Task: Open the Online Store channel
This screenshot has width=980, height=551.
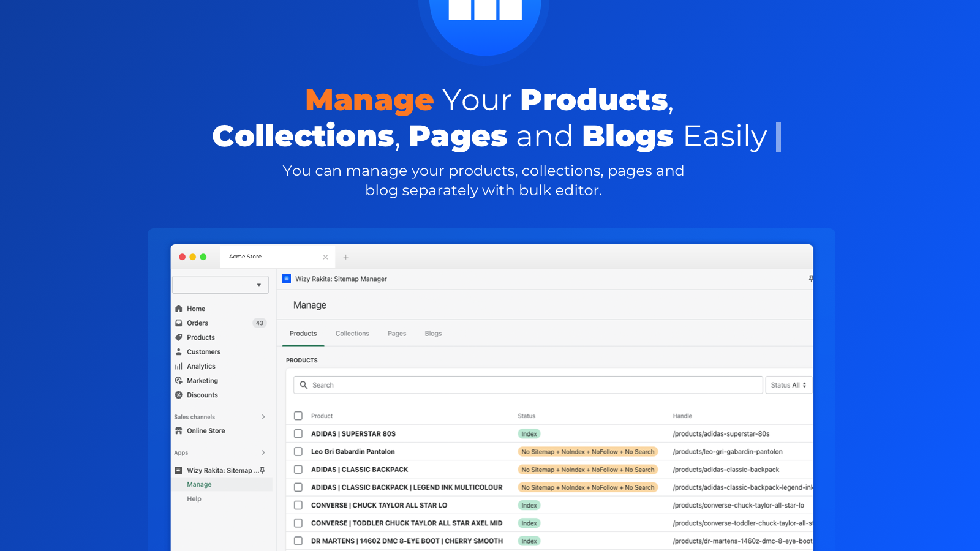Action: [x=206, y=430]
